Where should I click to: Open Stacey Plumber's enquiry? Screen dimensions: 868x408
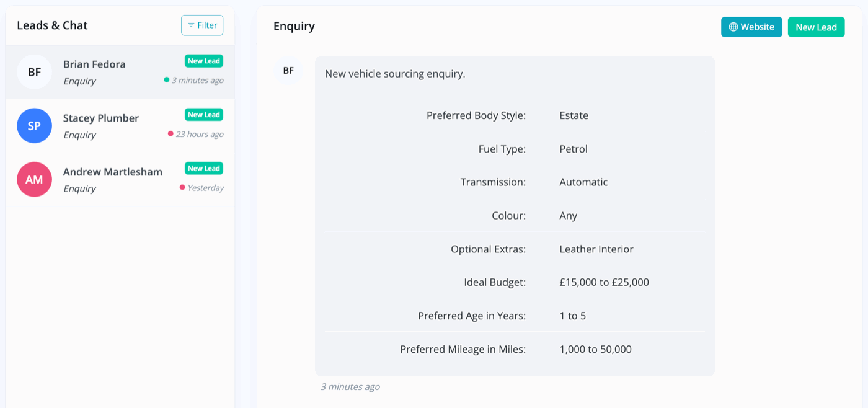pyautogui.click(x=120, y=126)
